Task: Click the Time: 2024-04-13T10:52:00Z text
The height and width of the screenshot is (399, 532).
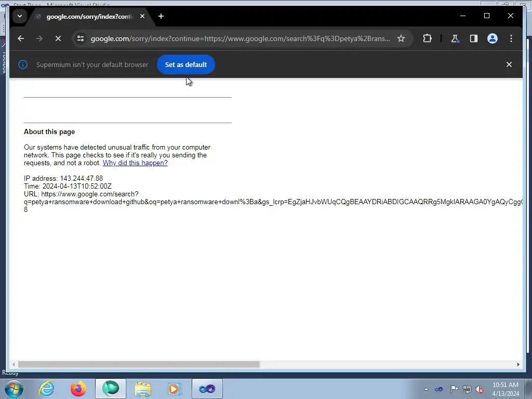Action: click(68, 187)
